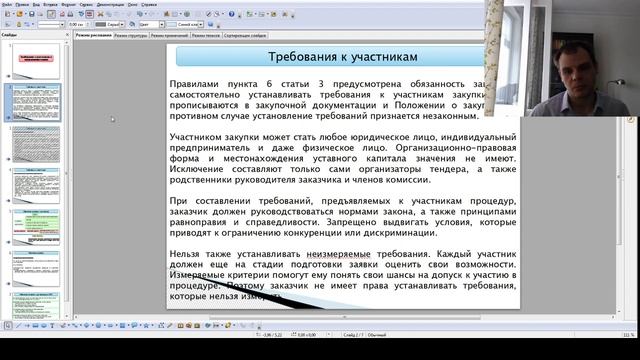Select the Ellipse drawing tool
Image resolution: width=640 pixels, height=360 pixels.
coord(44,325)
